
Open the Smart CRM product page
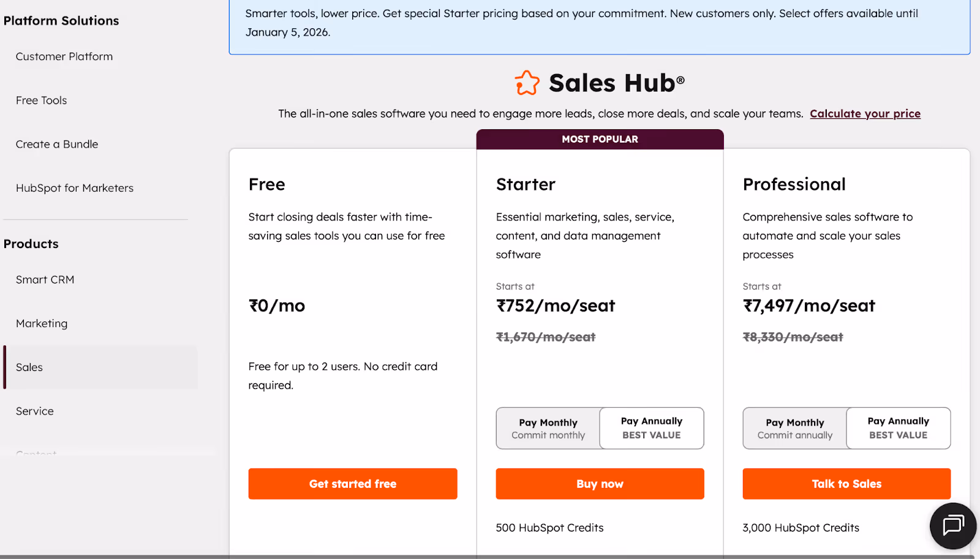coord(45,279)
